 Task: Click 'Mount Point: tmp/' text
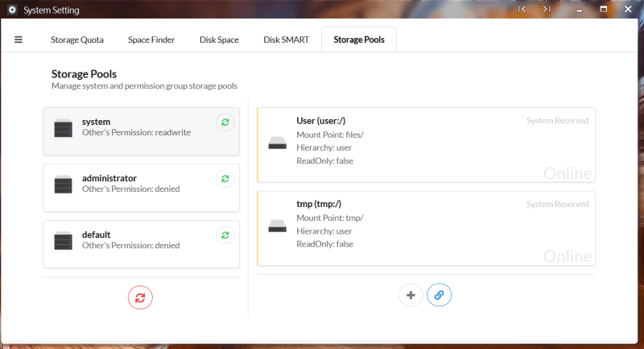(330, 218)
